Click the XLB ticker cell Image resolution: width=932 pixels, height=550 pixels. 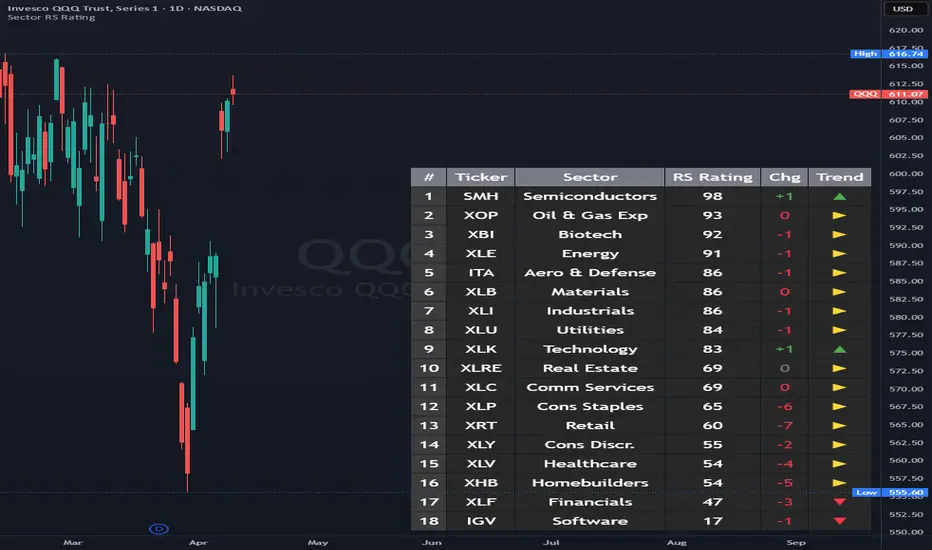pyautogui.click(x=481, y=291)
